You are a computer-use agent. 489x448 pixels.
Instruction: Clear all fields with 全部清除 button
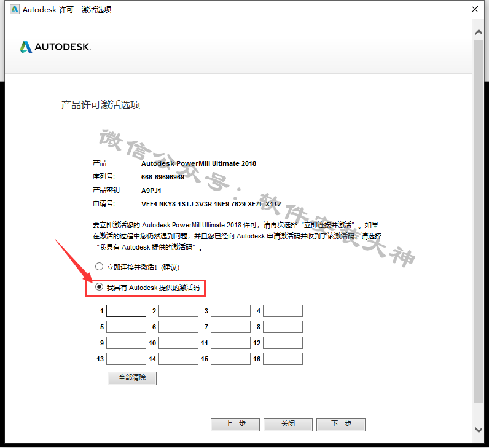132,378
